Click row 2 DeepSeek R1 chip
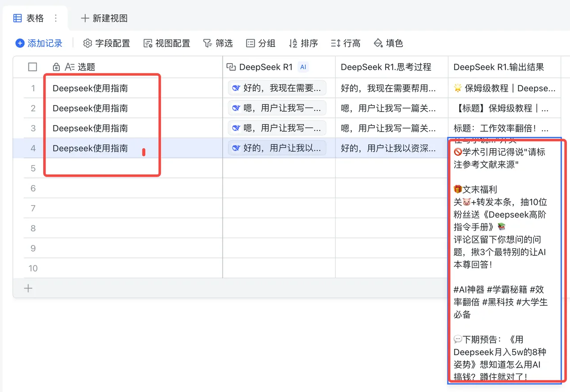Viewport: 570px width, 392px height. 277,108
